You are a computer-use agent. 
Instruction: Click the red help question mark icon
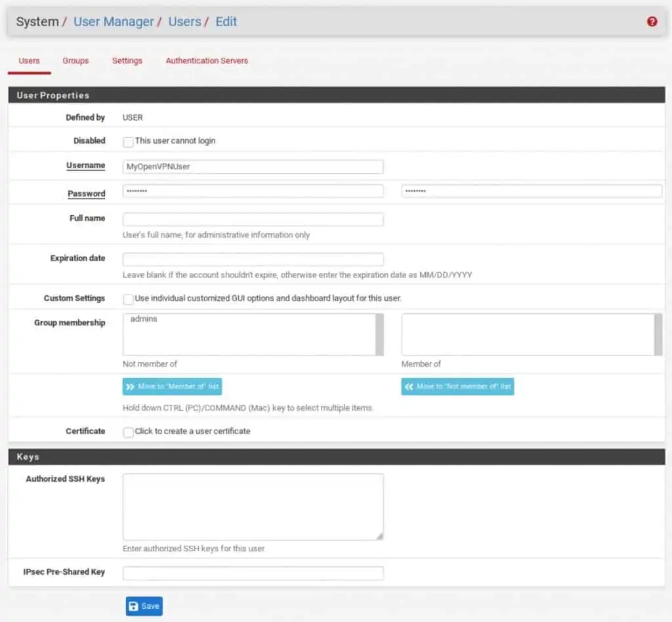pos(652,22)
